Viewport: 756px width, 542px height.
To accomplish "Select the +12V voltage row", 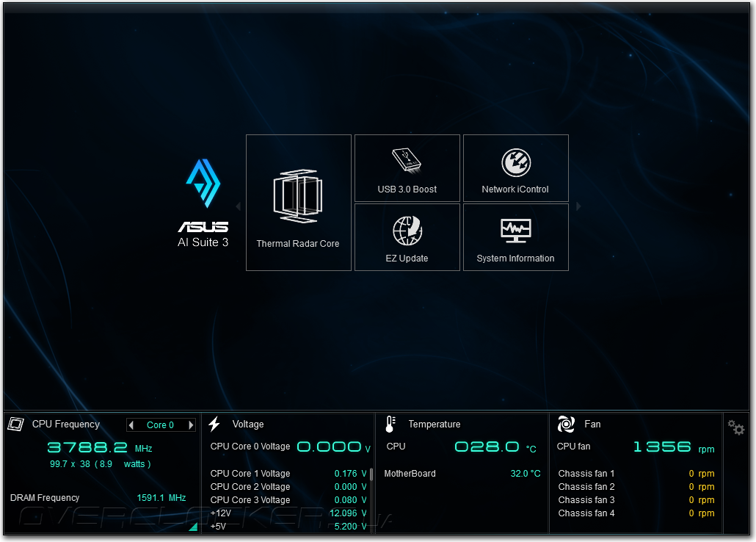I will pyautogui.click(x=288, y=513).
